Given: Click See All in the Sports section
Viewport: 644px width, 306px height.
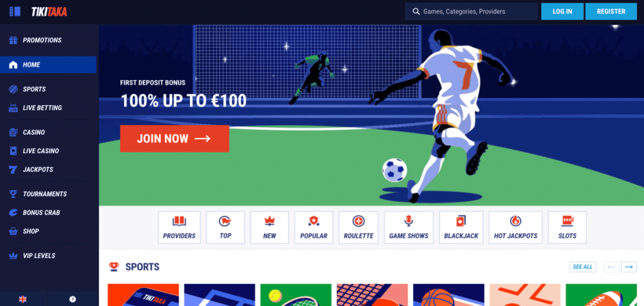Looking at the screenshot, I should 582,267.
